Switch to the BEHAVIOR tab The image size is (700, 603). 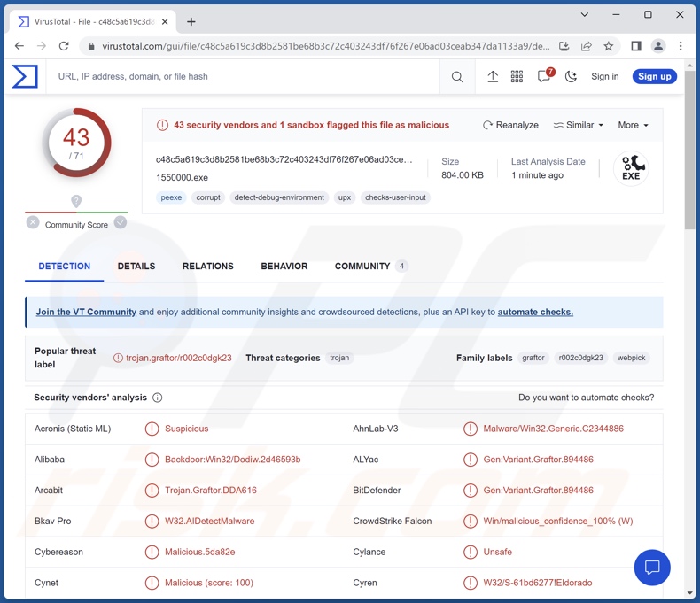coord(284,267)
